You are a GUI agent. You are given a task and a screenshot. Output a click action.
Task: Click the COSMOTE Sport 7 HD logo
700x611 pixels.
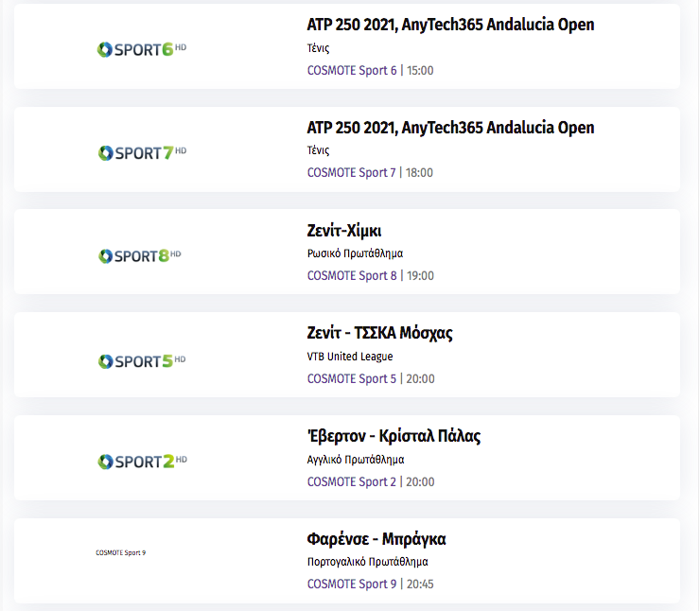[142, 152]
